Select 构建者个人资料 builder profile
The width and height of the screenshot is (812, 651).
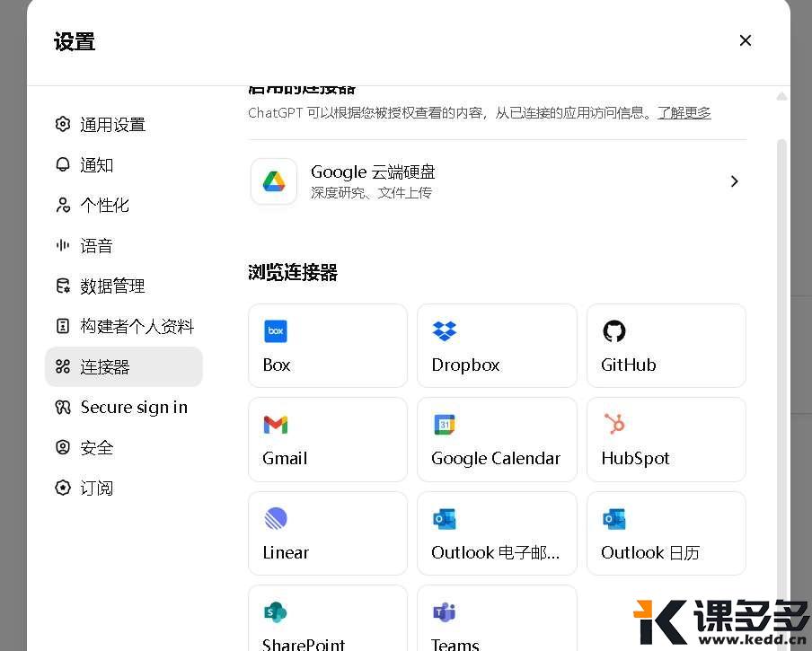pos(123,327)
